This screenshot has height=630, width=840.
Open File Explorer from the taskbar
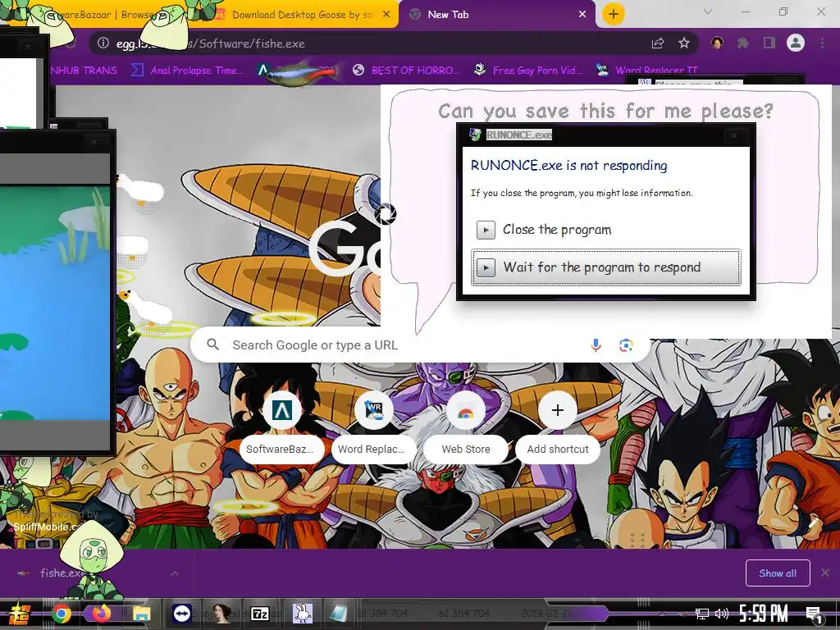click(141, 614)
